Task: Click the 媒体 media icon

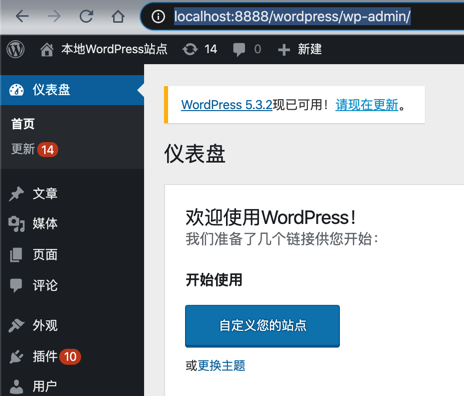Action: tap(16, 224)
